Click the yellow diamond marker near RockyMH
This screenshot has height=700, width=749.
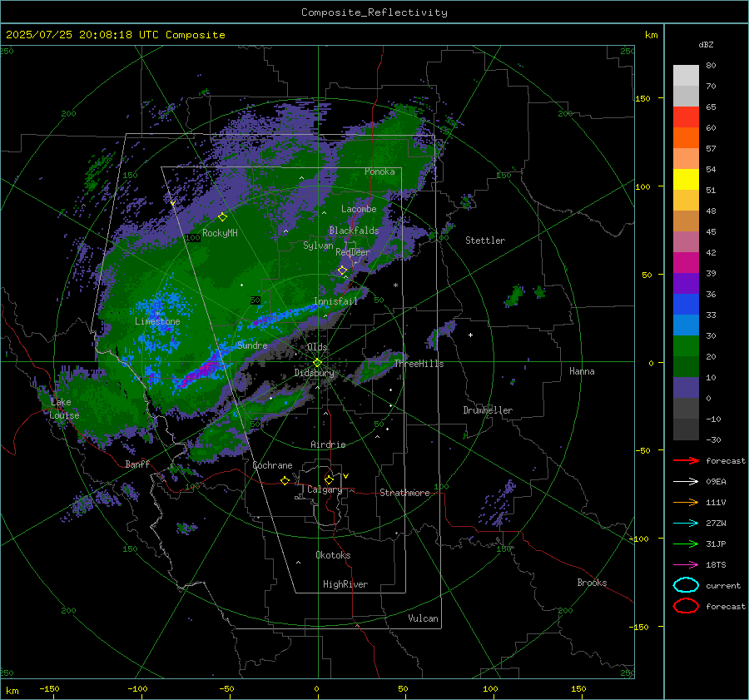[222, 217]
